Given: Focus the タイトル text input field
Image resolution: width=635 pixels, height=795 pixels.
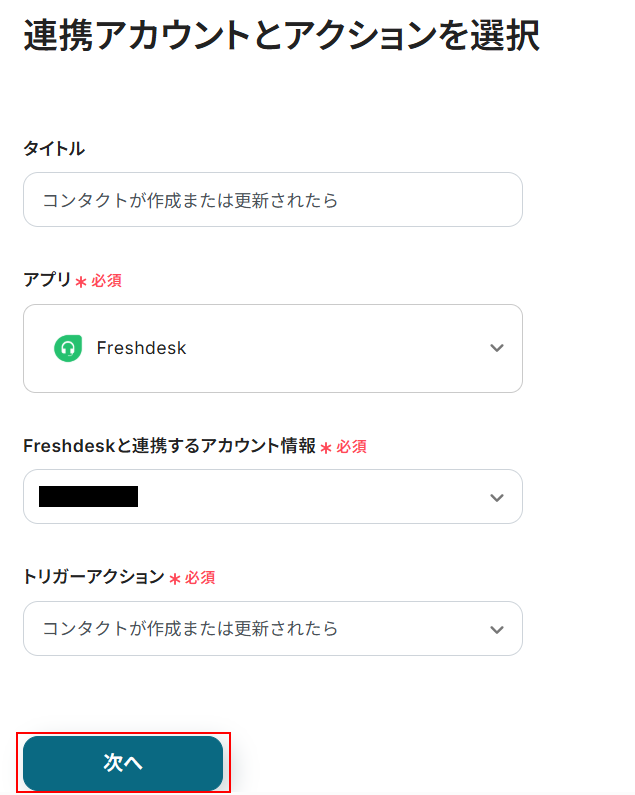Looking at the screenshot, I should point(272,200).
